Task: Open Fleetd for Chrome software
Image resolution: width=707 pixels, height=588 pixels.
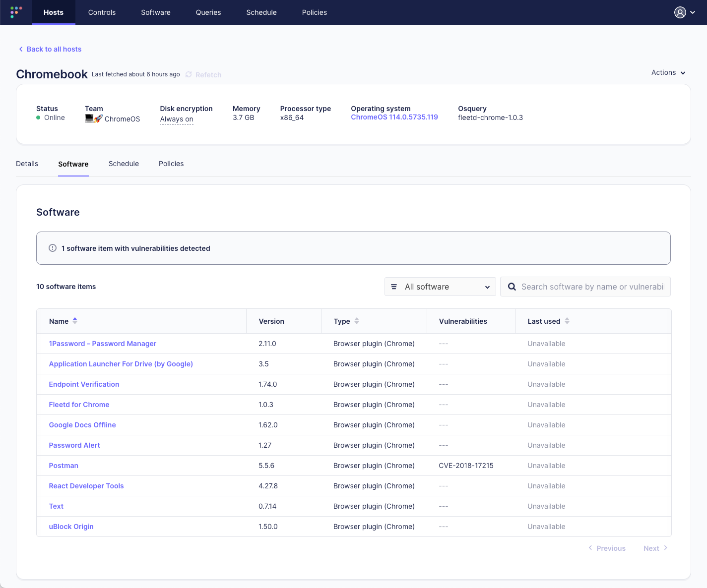Action: (x=79, y=405)
